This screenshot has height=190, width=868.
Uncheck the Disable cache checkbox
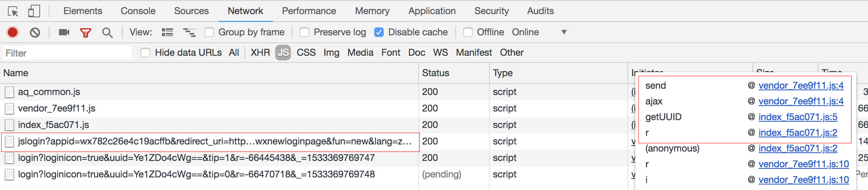pyautogui.click(x=379, y=32)
